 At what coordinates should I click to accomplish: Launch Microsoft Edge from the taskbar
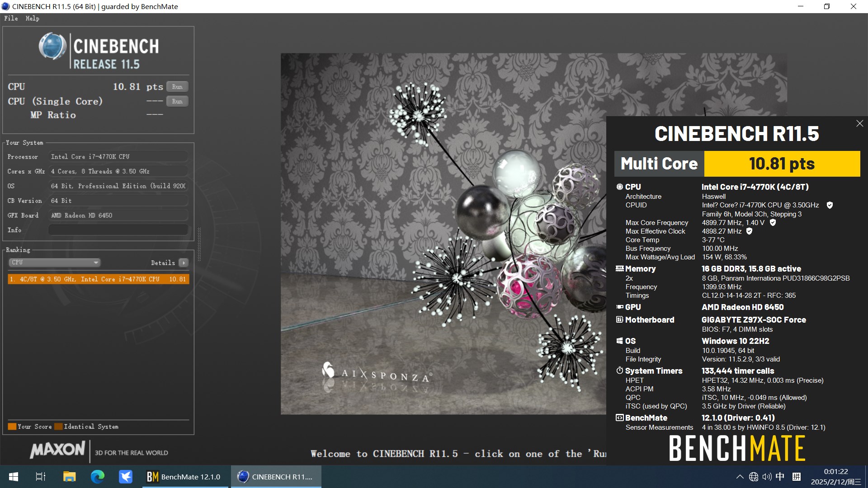click(98, 477)
